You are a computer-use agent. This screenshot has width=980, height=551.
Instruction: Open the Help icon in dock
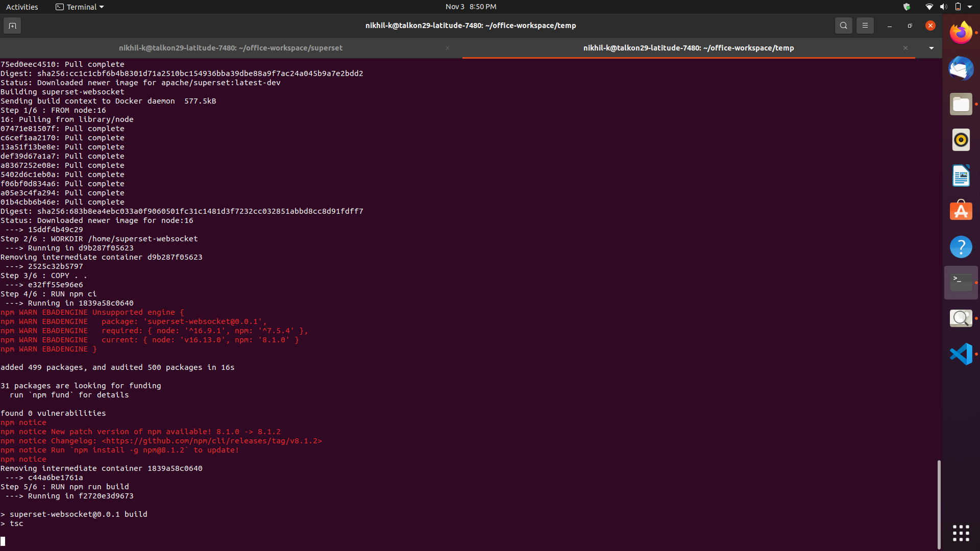click(x=961, y=247)
